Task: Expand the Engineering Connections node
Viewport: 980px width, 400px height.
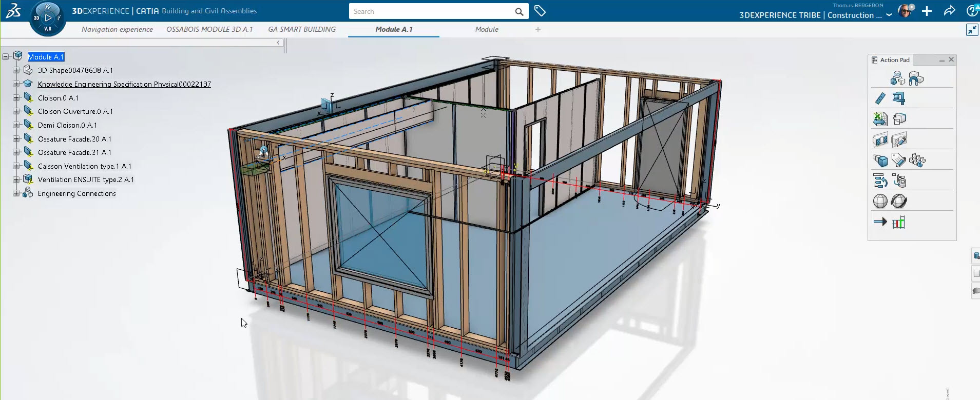Action: tap(16, 193)
